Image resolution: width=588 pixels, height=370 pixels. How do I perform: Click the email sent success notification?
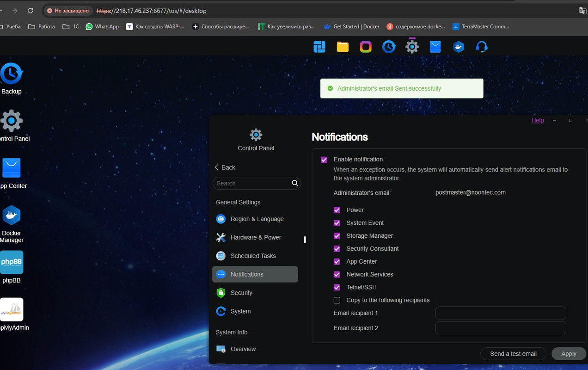click(x=402, y=88)
